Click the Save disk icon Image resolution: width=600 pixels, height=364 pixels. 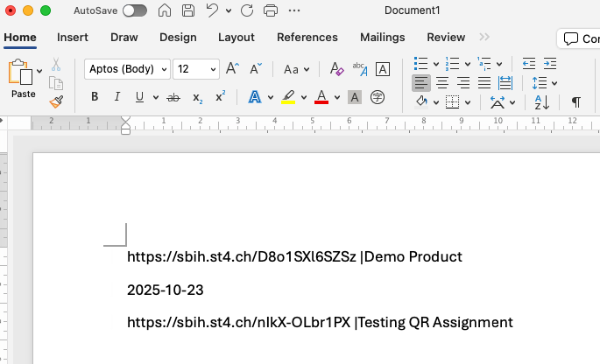click(188, 10)
